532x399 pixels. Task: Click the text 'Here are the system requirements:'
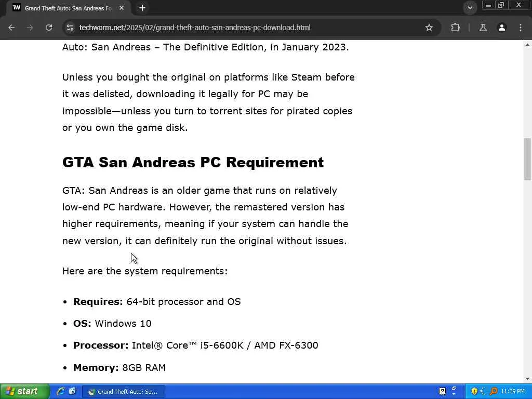[x=145, y=271]
